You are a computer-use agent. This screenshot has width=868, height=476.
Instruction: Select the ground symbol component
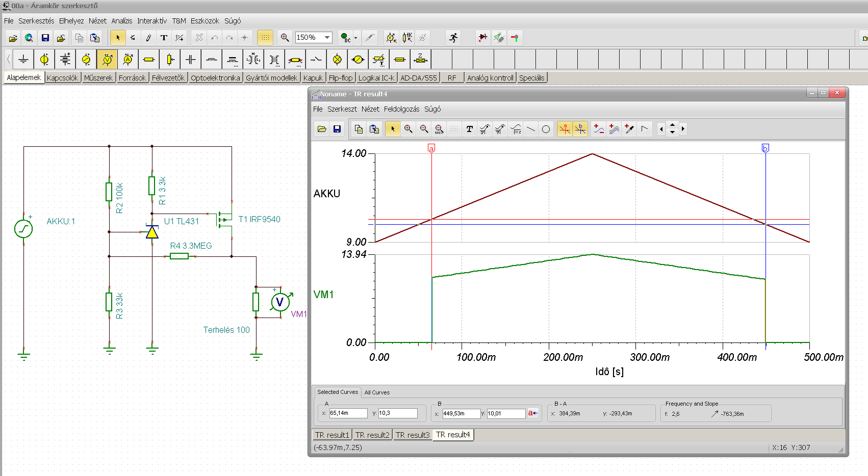tap(23, 60)
